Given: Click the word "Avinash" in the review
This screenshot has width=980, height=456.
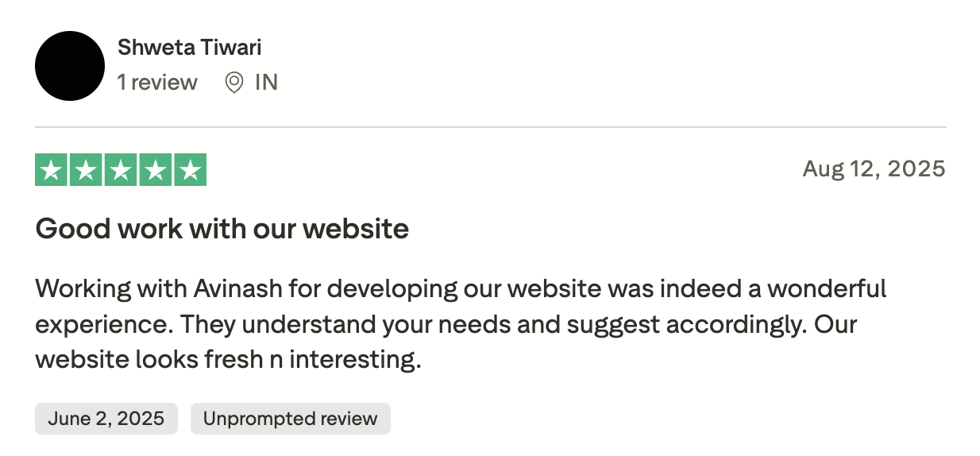Looking at the screenshot, I should [x=237, y=288].
